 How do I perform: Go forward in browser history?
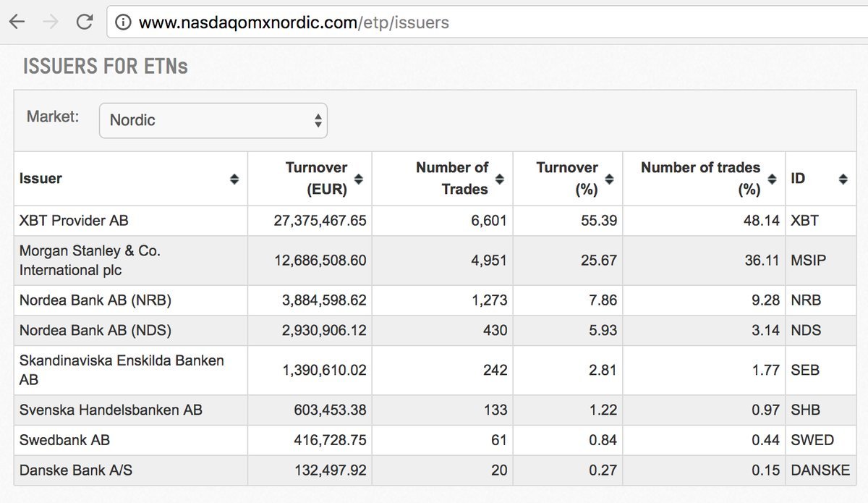(51, 22)
